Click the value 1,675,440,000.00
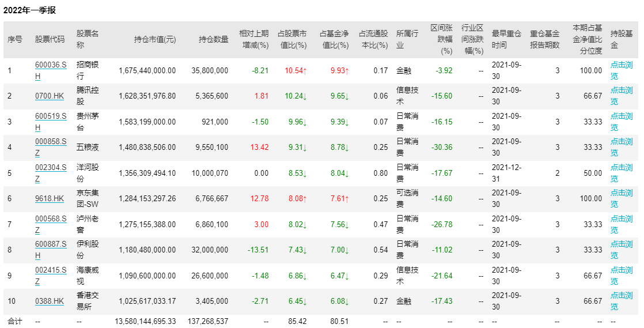The width and height of the screenshot is (644, 328). click(x=147, y=71)
